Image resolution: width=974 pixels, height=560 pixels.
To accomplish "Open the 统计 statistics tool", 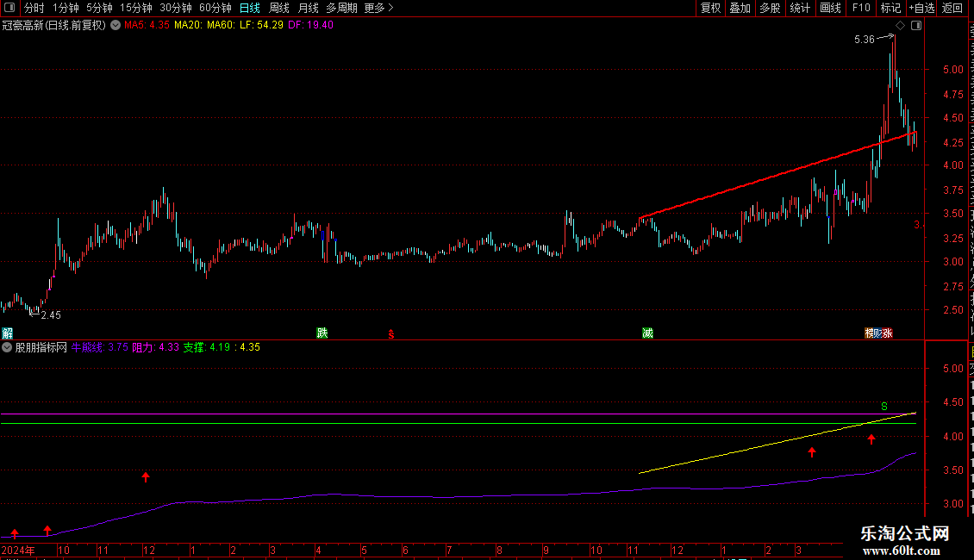I will 800,8.
